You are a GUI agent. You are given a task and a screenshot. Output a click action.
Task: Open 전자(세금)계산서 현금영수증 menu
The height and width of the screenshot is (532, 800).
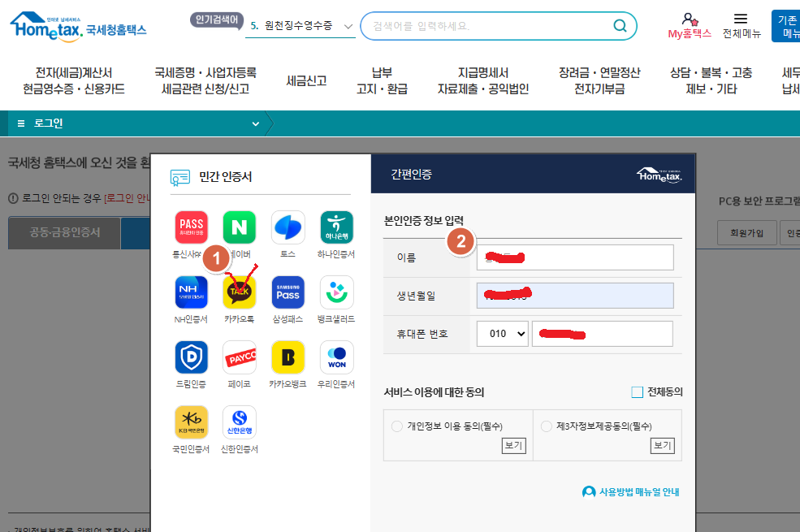click(74, 80)
